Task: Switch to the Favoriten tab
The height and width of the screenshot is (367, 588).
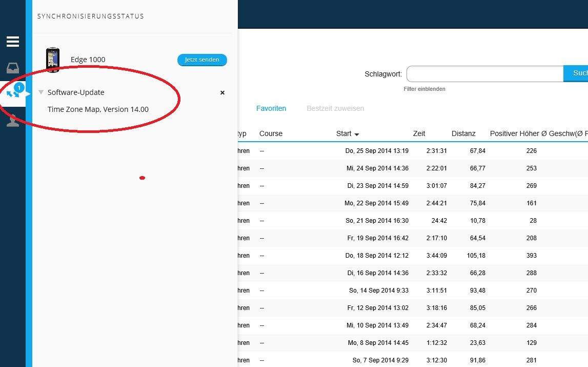Action: click(x=271, y=108)
